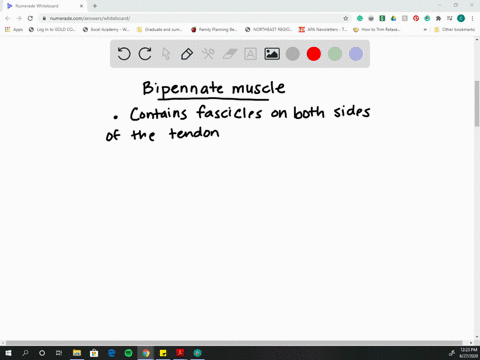Screen dimensions: 480x360
Task: Open the How to Trim Relaxe... bookmark
Action: pyautogui.click(x=377, y=29)
